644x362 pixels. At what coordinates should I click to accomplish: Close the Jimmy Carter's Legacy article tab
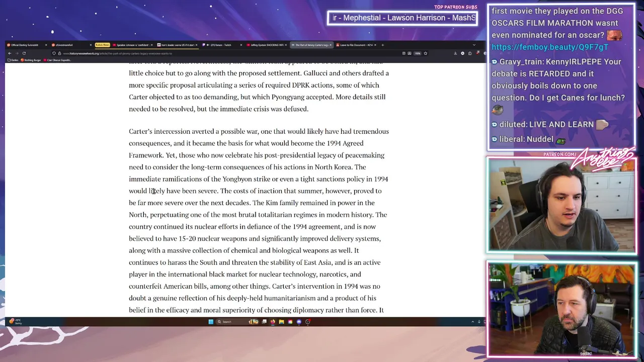point(331,45)
